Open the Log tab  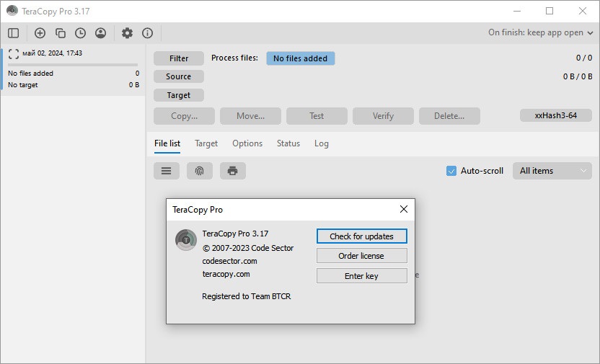(x=322, y=143)
